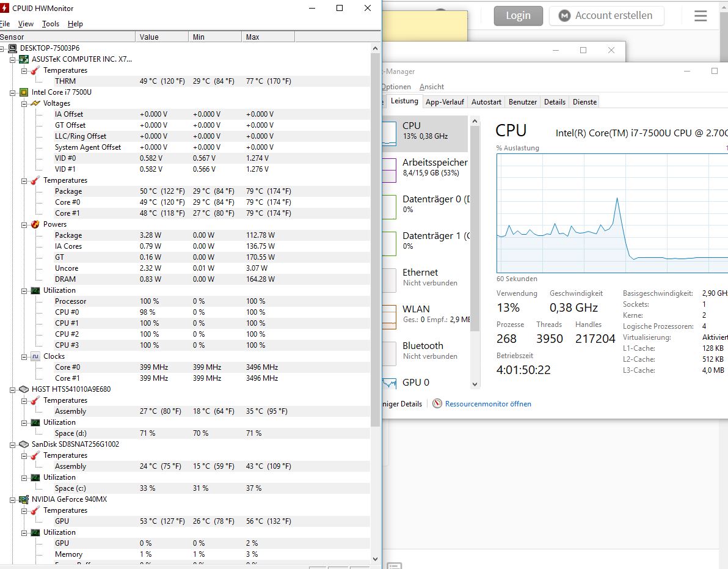
Task: Click the HGST hard drive icon
Action: 24,389
